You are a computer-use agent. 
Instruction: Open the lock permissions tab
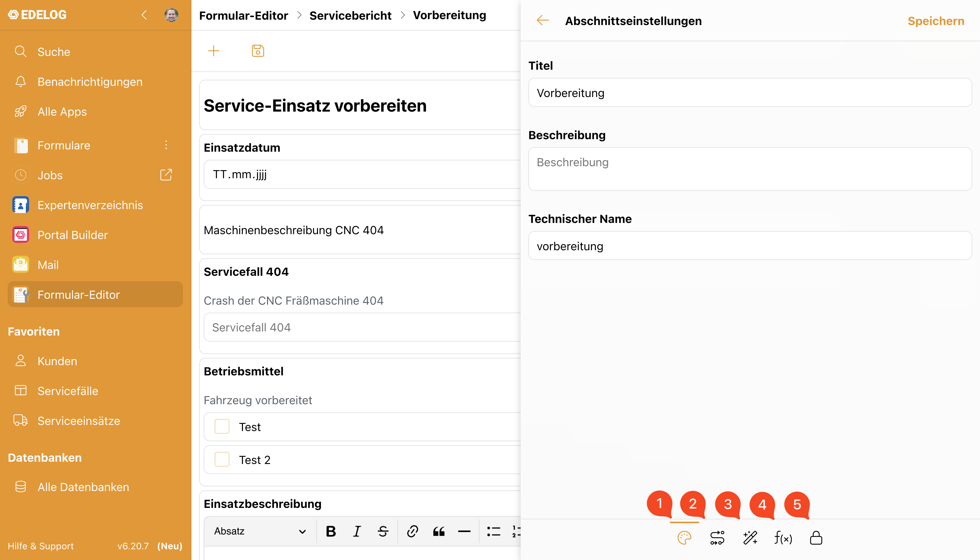[x=816, y=538]
